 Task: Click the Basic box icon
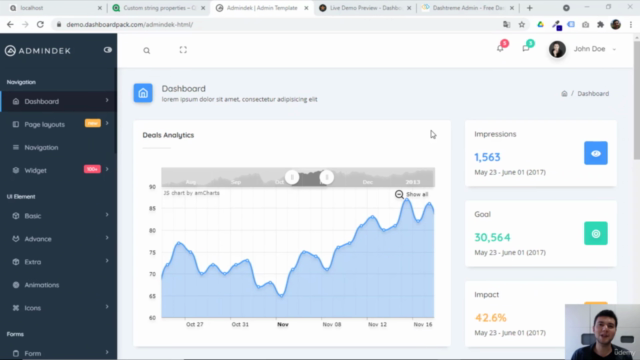(x=16, y=216)
